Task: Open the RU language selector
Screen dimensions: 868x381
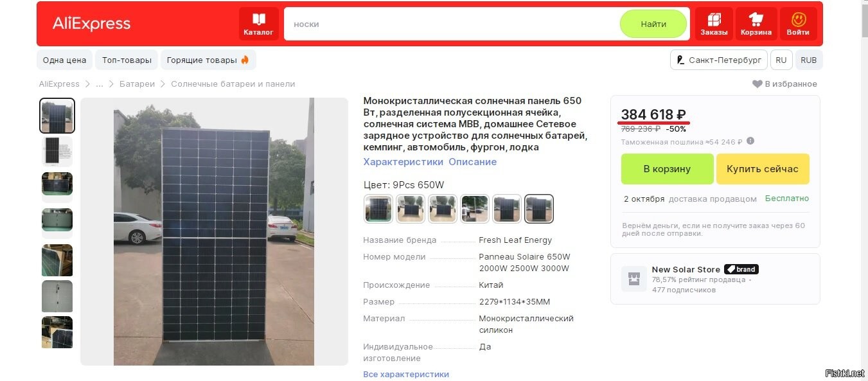Action: (781, 60)
